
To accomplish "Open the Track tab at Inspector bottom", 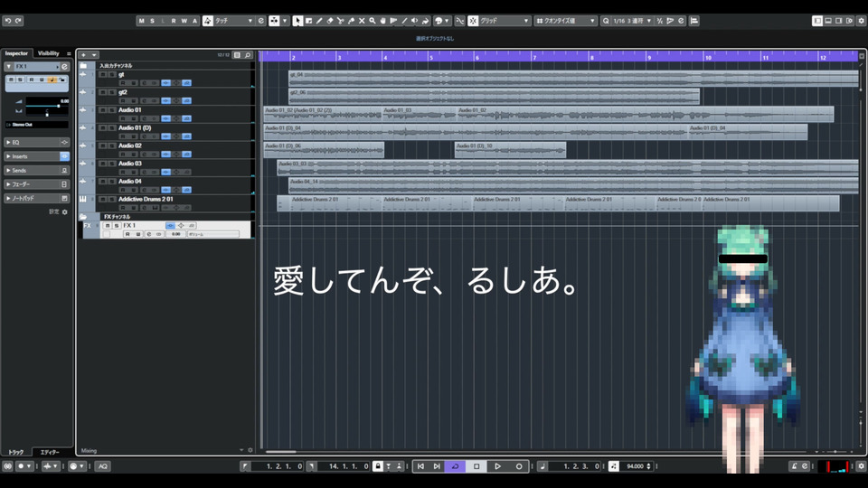I will point(16,452).
